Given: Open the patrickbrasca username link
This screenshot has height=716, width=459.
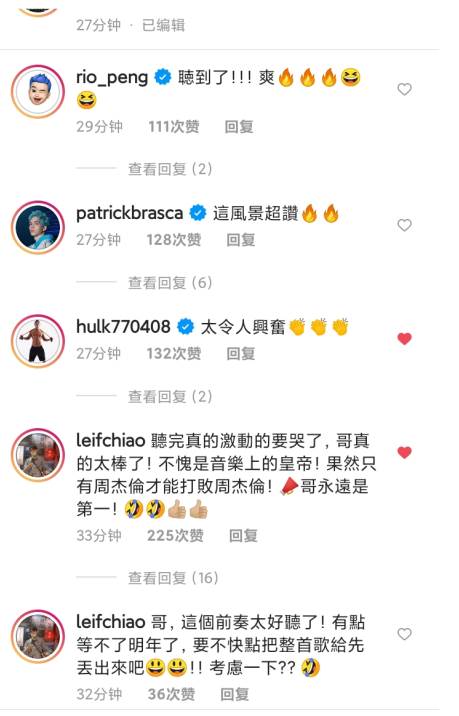Looking at the screenshot, I should point(129,213).
